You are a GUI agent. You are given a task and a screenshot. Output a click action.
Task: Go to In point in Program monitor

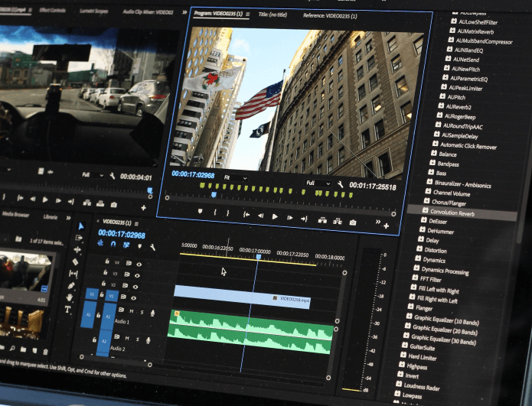point(246,215)
